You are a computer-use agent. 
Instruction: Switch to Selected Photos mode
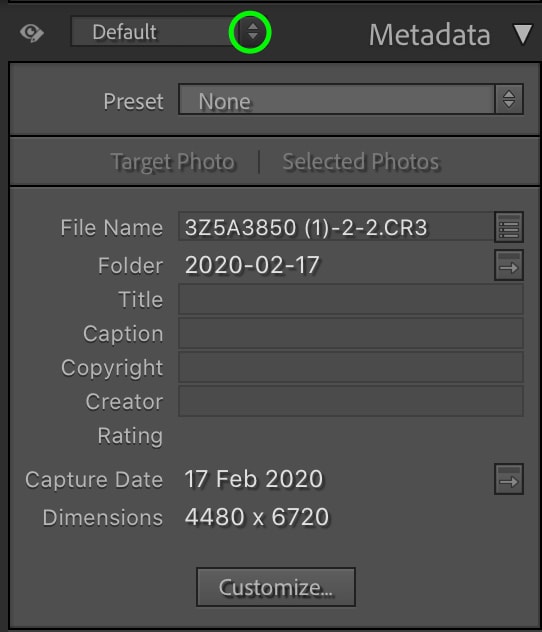point(361,162)
